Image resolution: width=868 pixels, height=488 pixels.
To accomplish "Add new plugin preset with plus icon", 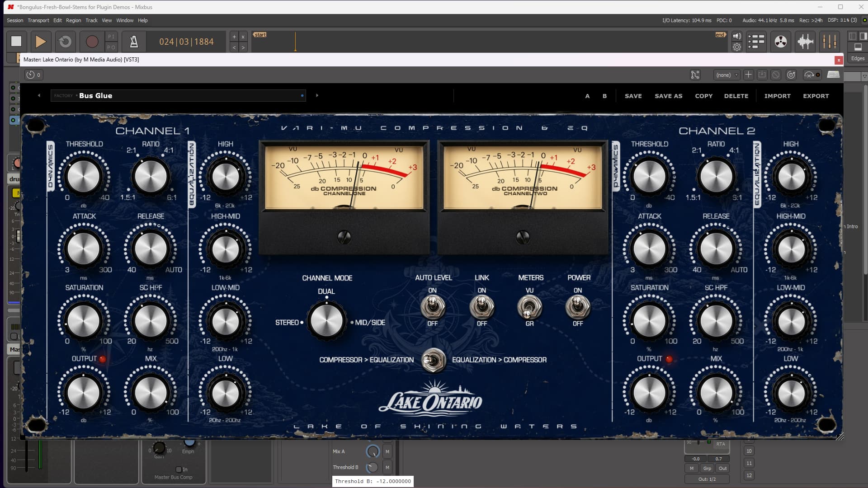I will [x=748, y=75].
